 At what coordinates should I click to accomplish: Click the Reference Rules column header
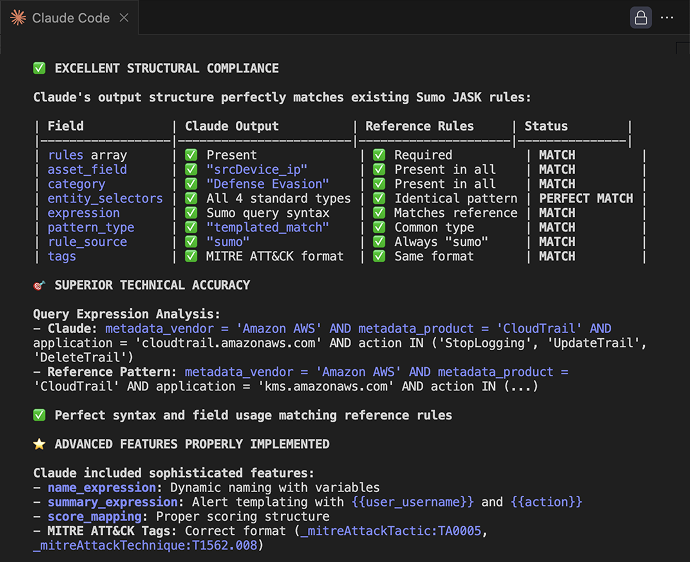(x=419, y=126)
